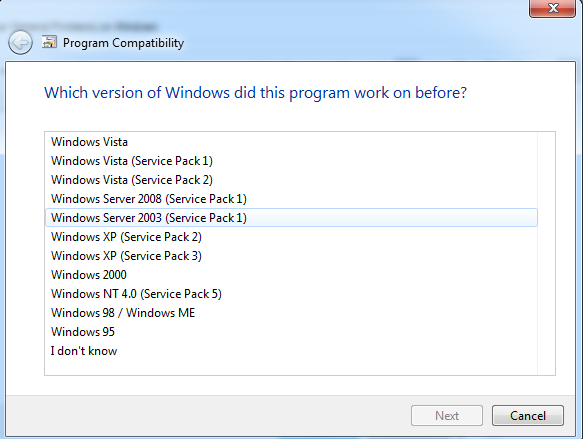Click the Windows version question heading

coord(255,93)
